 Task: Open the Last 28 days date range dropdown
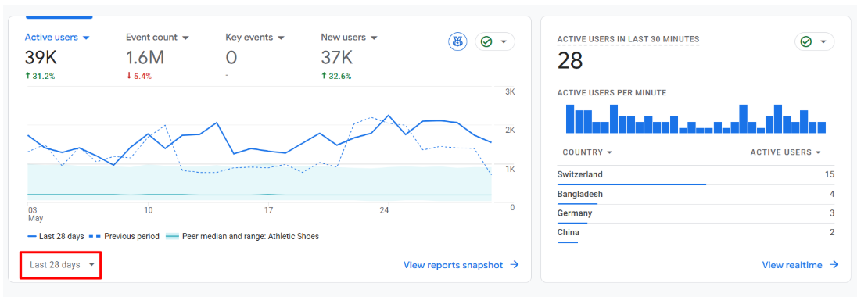pos(62,265)
